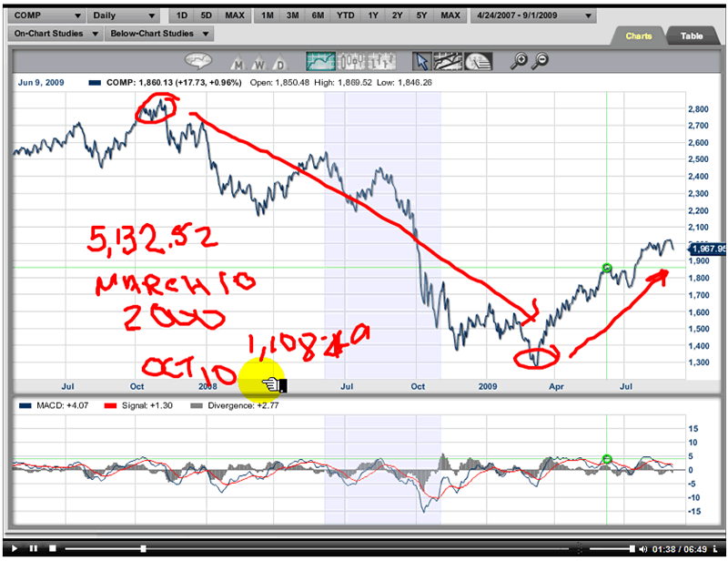Select the 2Y time range
This screenshot has height=561, width=728.
tap(397, 15)
